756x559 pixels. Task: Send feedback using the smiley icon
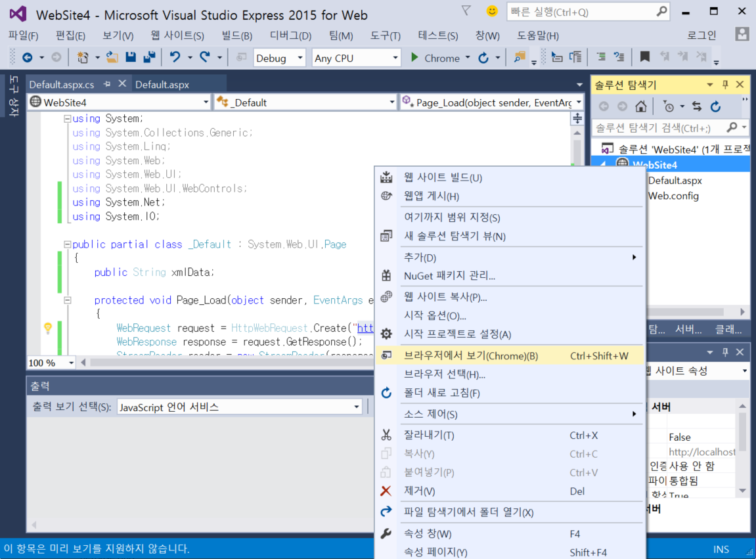click(491, 11)
